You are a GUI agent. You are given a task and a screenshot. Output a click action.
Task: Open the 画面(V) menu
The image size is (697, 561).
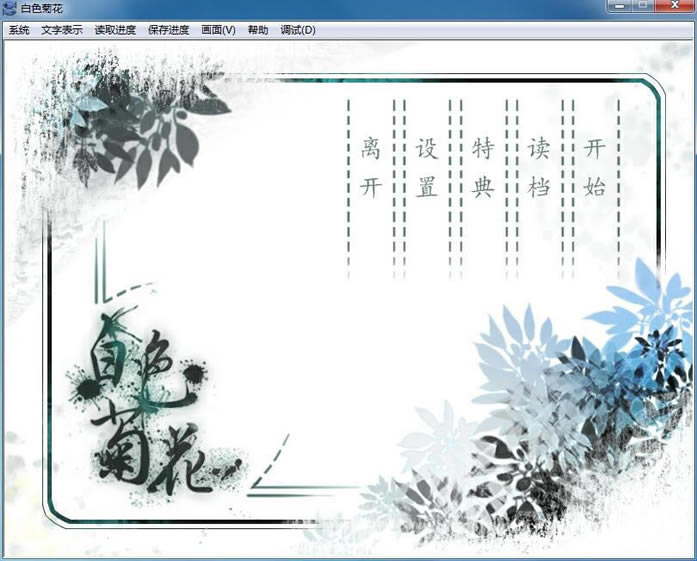tap(218, 30)
